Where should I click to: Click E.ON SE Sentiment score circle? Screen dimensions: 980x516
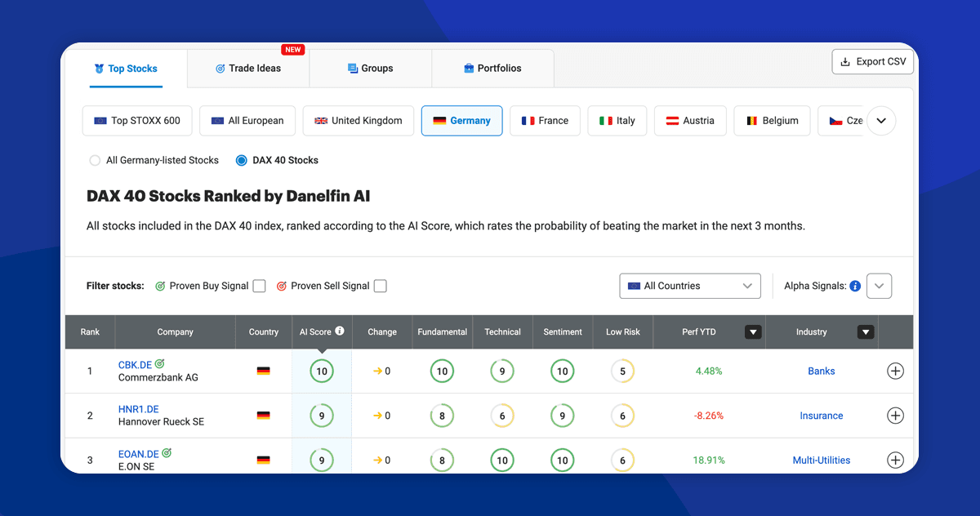point(562,460)
